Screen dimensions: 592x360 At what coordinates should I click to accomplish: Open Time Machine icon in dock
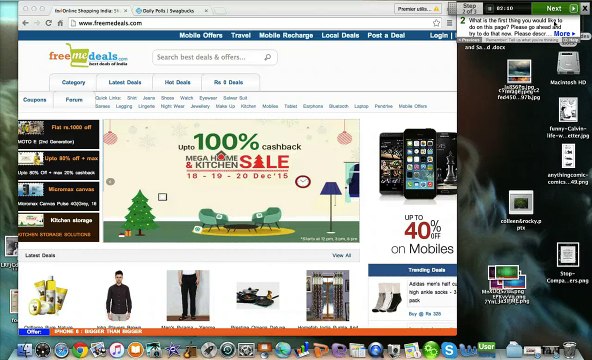(228, 350)
